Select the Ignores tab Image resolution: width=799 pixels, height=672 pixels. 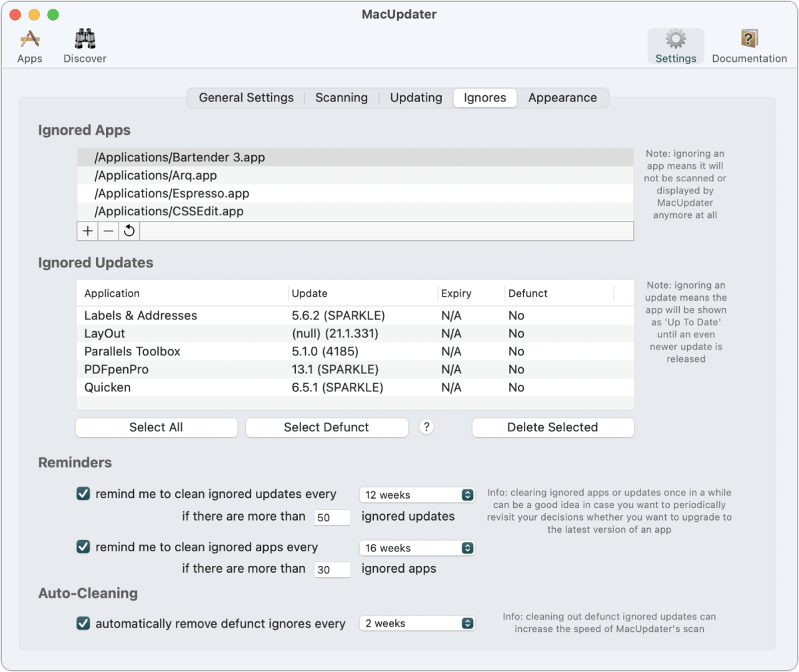coord(485,97)
